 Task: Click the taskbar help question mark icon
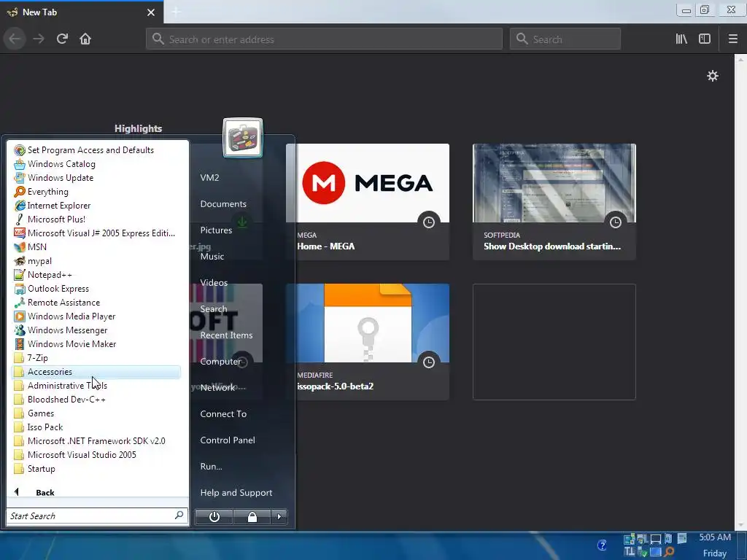click(602, 545)
